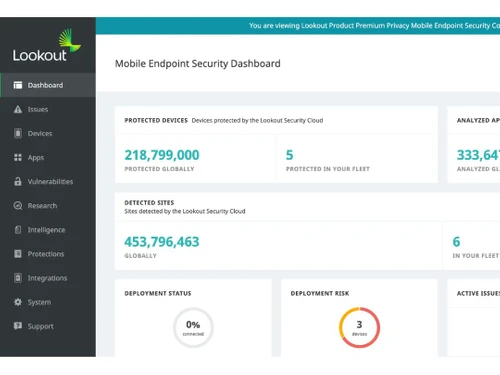500x375 pixels.
Task: Click the DETECTED SITES card title
Action: (149, 202)
